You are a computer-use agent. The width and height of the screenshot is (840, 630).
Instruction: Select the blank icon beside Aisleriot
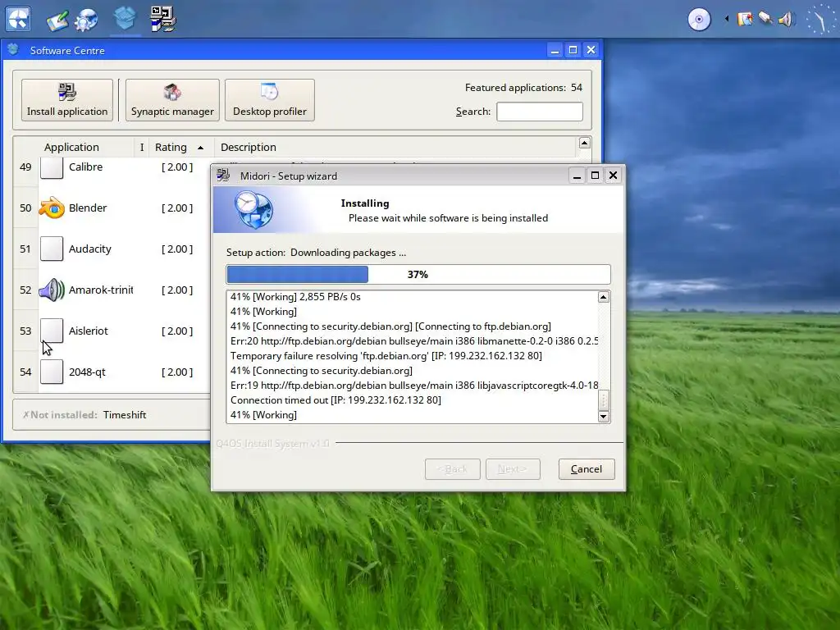click(52, 331)
